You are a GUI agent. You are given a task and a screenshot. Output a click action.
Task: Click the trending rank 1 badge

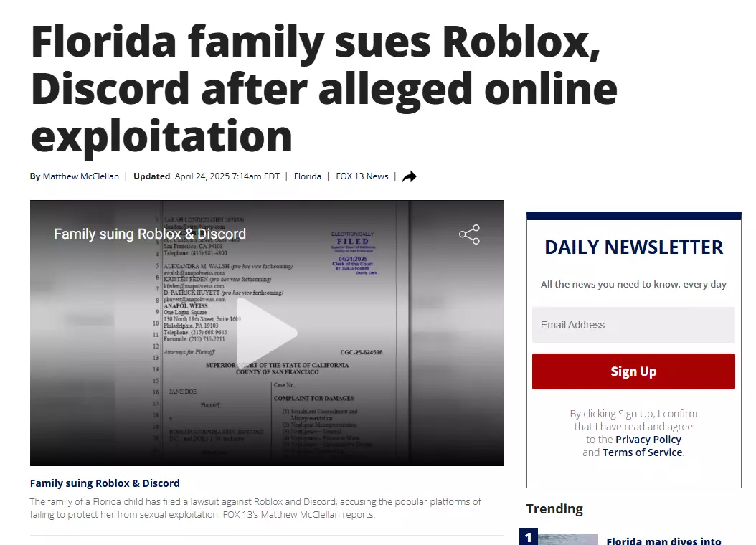(x=529, y=537)
